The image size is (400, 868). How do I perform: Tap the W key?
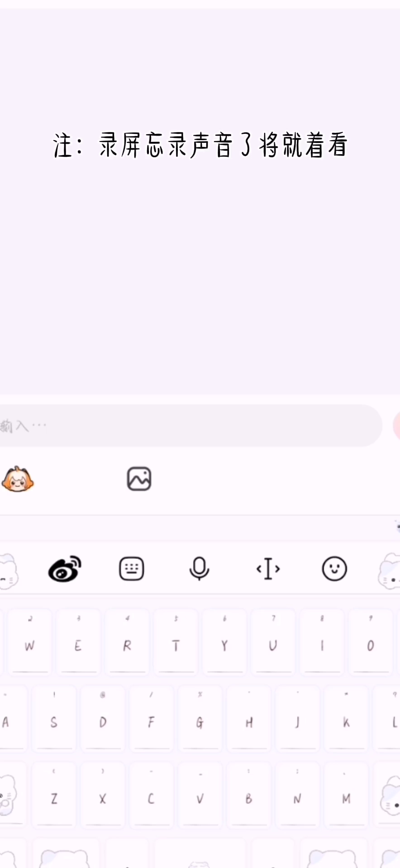click(x=29, y=641)
